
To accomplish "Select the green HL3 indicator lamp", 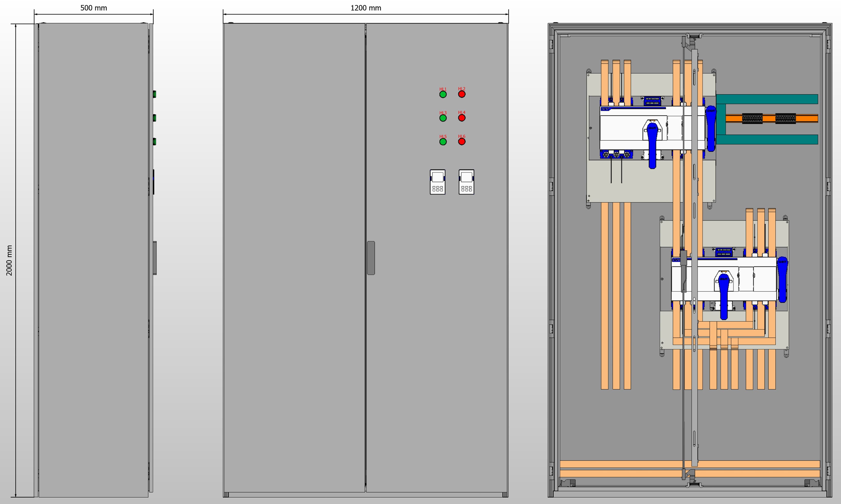I will click(x=443, y=118).
